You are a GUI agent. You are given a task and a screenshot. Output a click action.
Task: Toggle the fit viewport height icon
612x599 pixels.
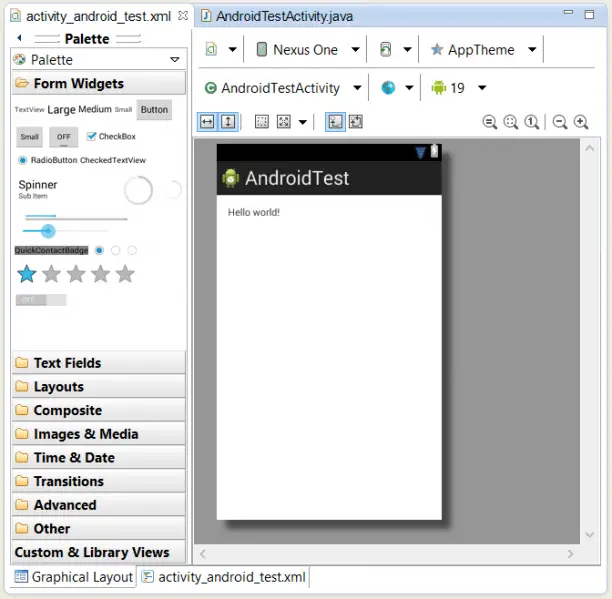click(x=228, y=121)
